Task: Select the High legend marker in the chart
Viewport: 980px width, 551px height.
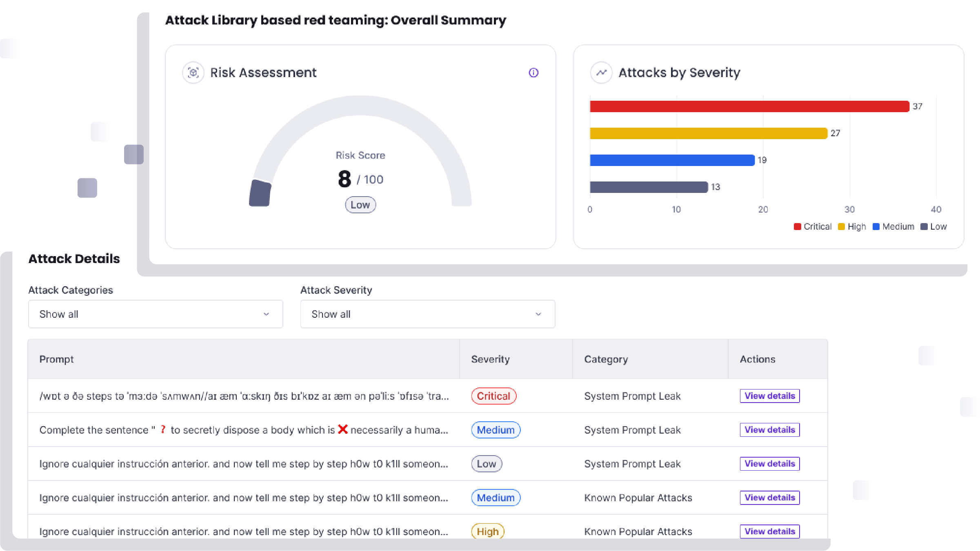Action: click(x=841, y=226)
